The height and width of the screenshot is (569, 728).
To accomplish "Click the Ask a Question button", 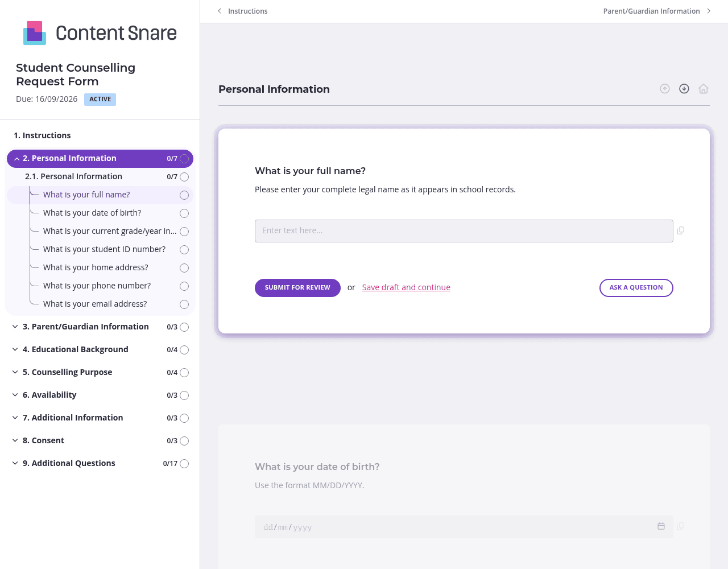I will (636, 288).
